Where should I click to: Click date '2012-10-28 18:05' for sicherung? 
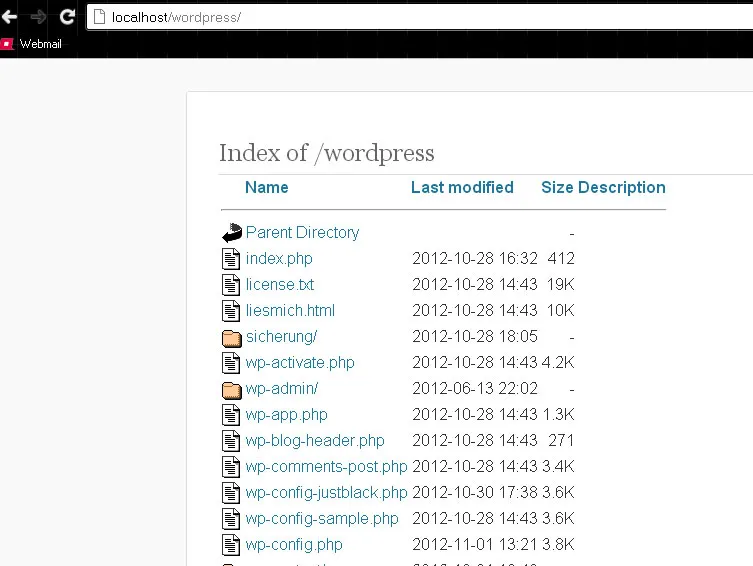(x=475, y=336)
